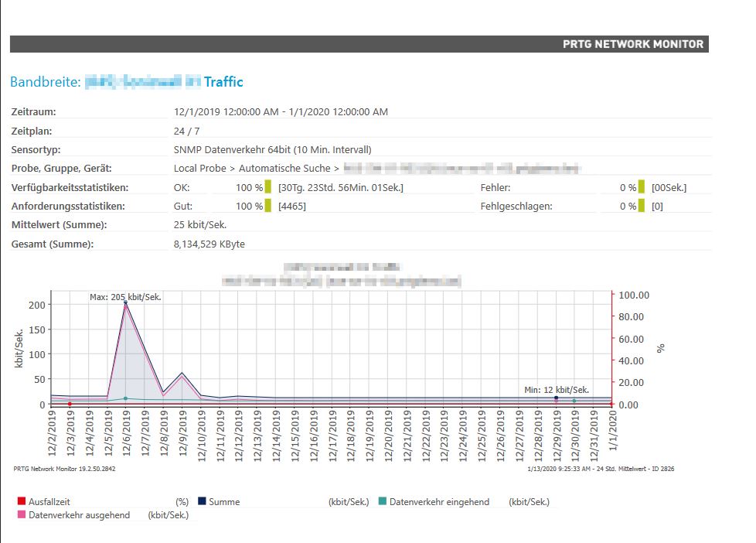
Task: Open the Automatische Suche group breadcrumb
Action: coord(287,168)
